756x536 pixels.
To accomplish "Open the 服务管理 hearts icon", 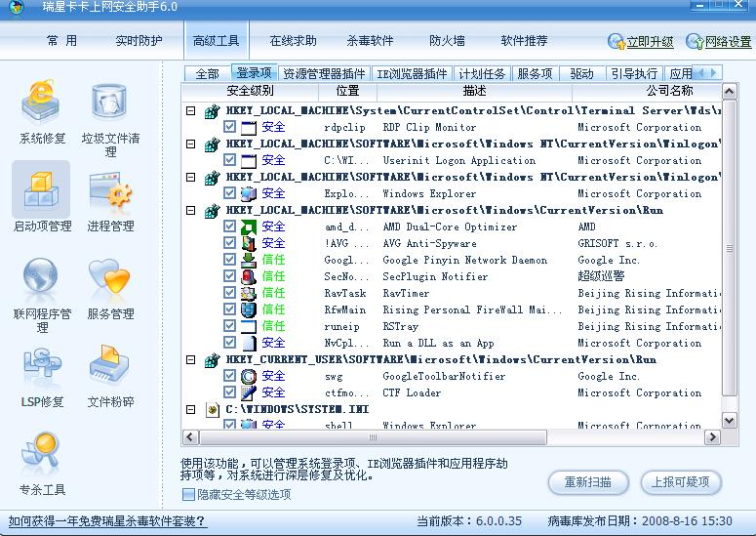I will coord(109,277).
